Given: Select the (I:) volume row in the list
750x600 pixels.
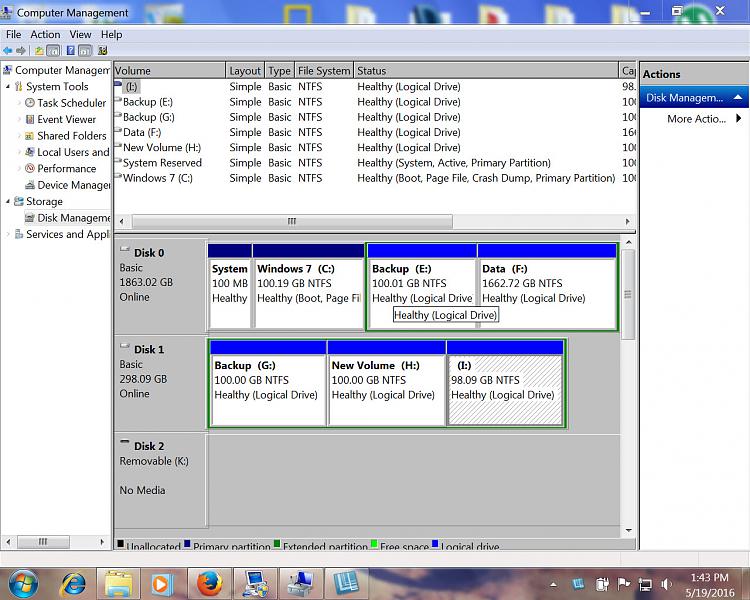Looking at the screenshot, I should click(375, 87).
